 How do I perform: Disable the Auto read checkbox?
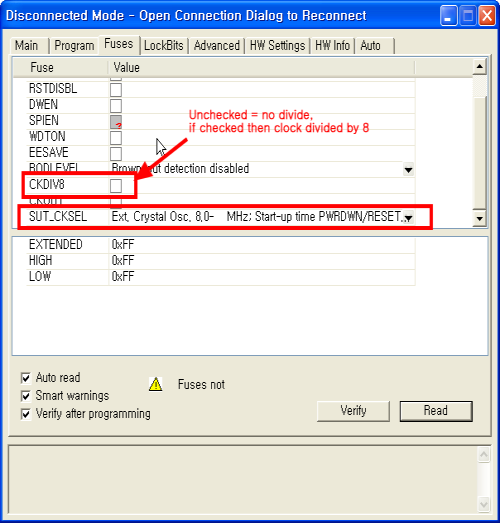pos(26,378)
